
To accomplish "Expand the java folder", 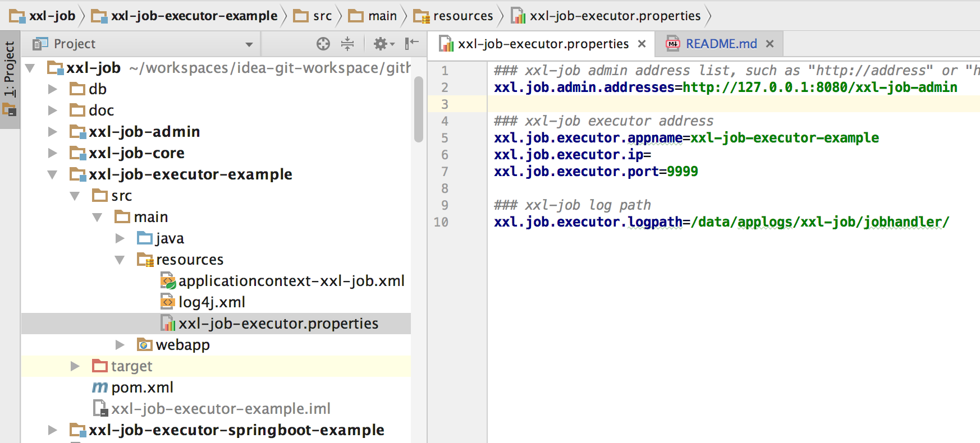I will pos(120,238).
